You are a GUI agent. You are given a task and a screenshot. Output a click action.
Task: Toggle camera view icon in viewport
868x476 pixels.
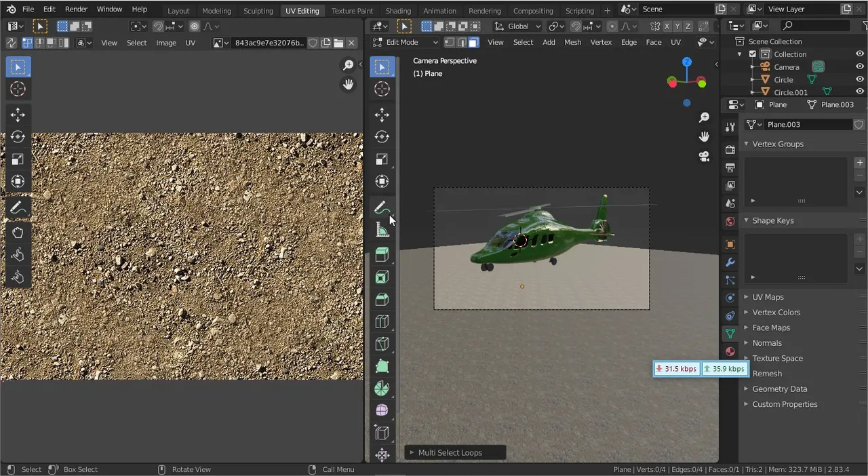(704, 156)
